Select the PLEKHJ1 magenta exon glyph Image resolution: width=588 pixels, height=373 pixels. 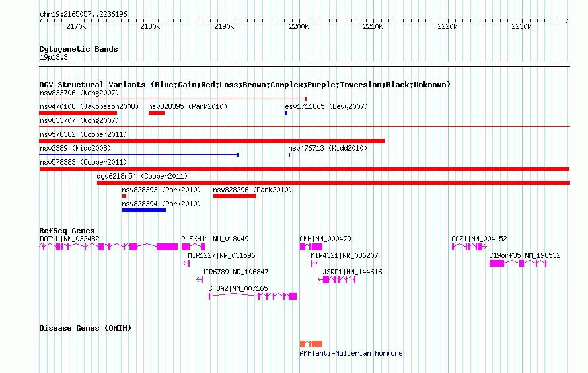click(x=193, y=247)
